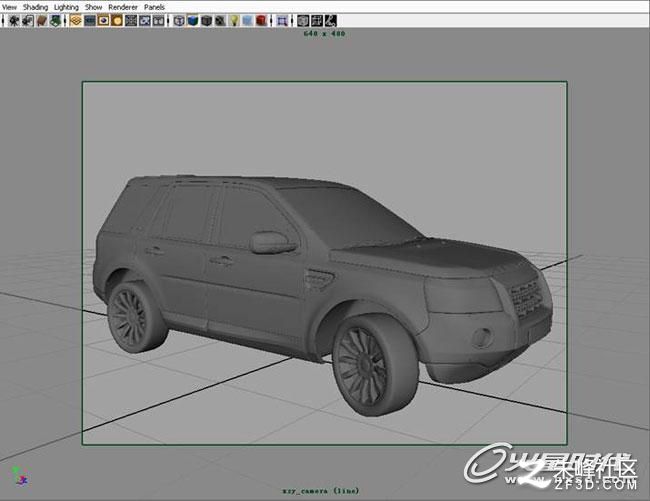Click the camera Bookmarks icon
This screenshot has width=650, height=501.
tap(41, 20)
